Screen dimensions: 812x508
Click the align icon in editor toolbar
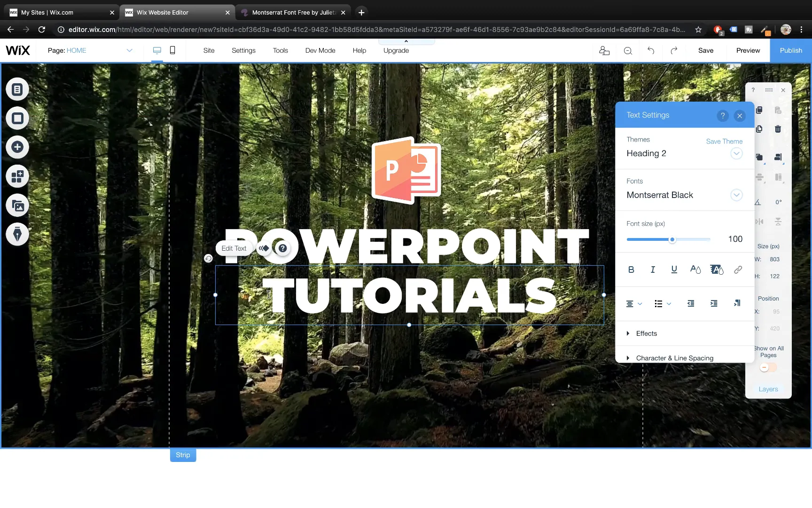tap(779, 158)
